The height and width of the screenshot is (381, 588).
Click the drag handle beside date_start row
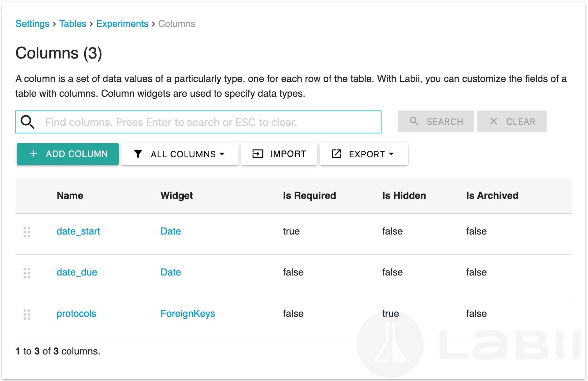coord(27,232)
